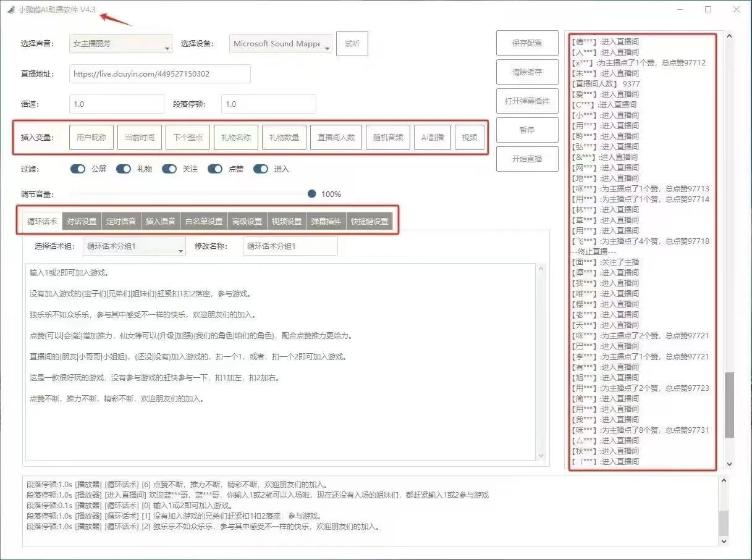752x560 pixels.
Task: Open the 定时语音 tab
Action: pyautogui.click(x=121, y=222)
